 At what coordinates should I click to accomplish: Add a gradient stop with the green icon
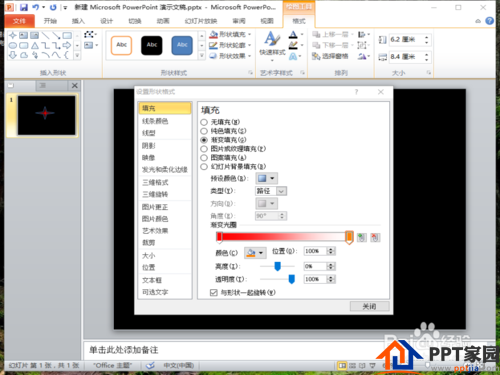pyautogui.click(x=361, y=237)
